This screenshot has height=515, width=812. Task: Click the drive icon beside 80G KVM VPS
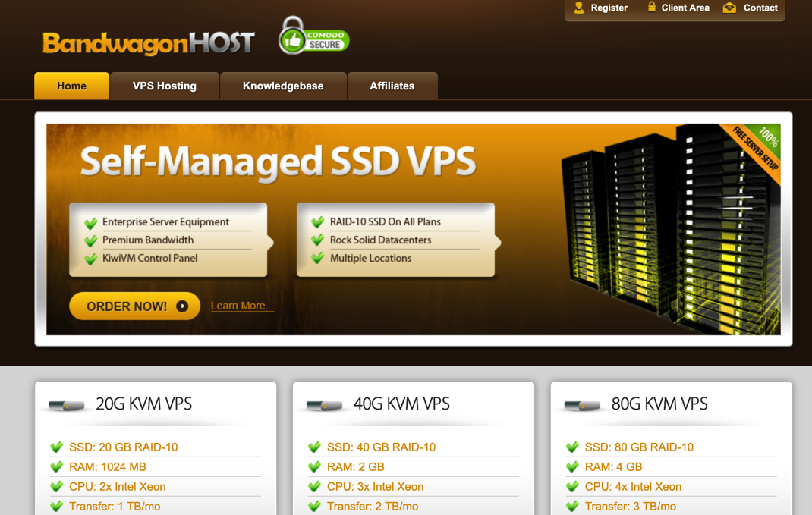point(582,405)
